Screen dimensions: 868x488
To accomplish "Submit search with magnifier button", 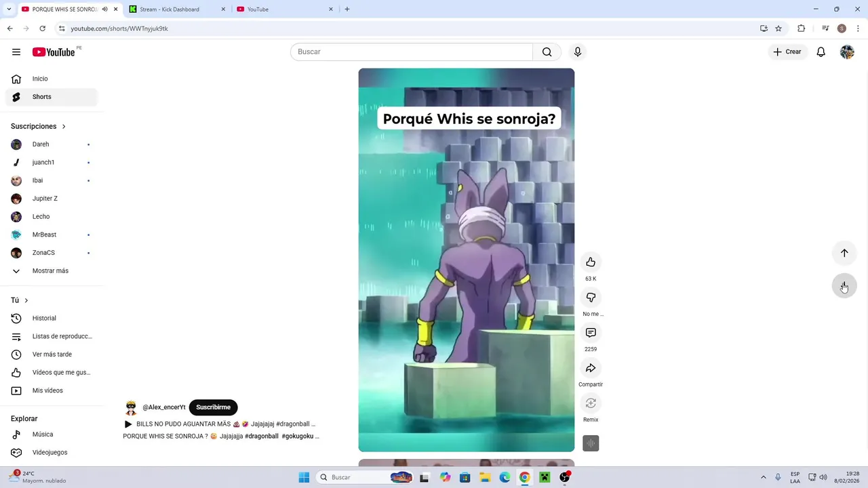I will (547, 52).
